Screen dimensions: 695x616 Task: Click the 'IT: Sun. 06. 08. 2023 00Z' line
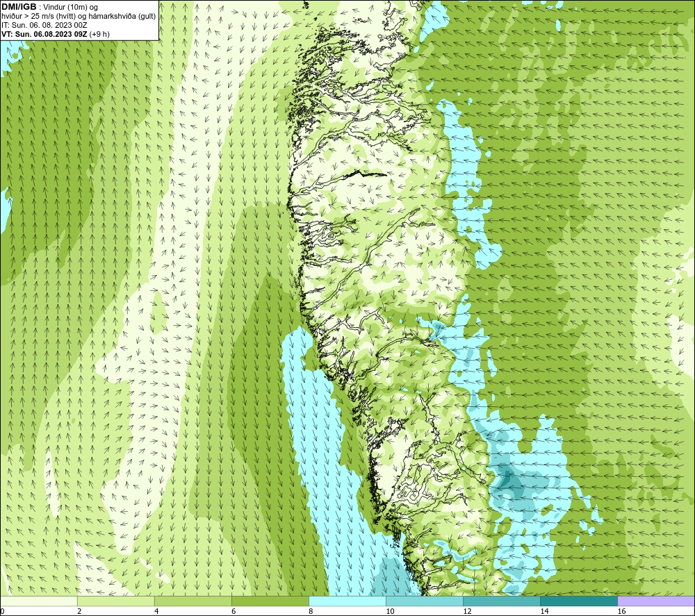pyautogui.click(x=44, y=25)
